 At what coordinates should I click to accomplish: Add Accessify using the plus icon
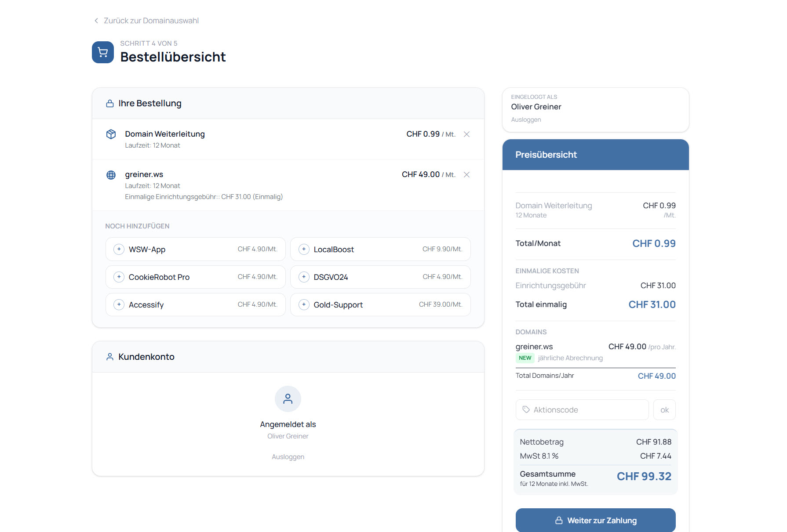click(x=119, y=305)
